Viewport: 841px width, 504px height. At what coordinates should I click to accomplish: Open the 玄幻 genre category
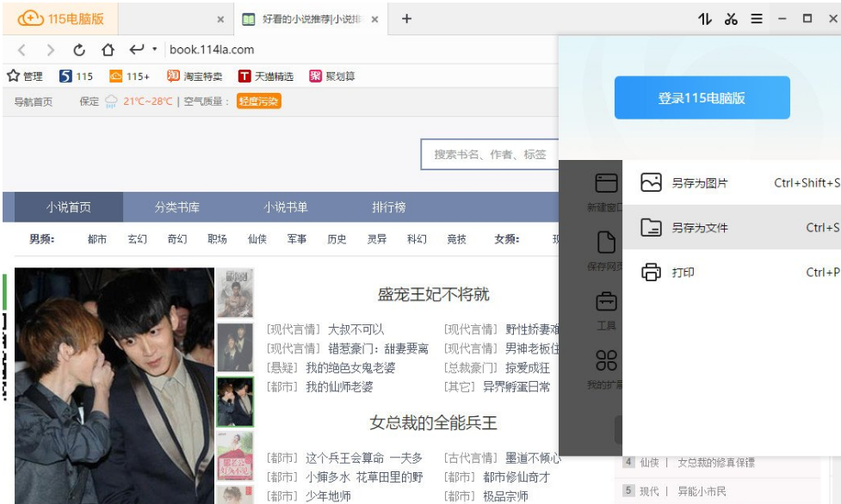[x=138, y=239]
